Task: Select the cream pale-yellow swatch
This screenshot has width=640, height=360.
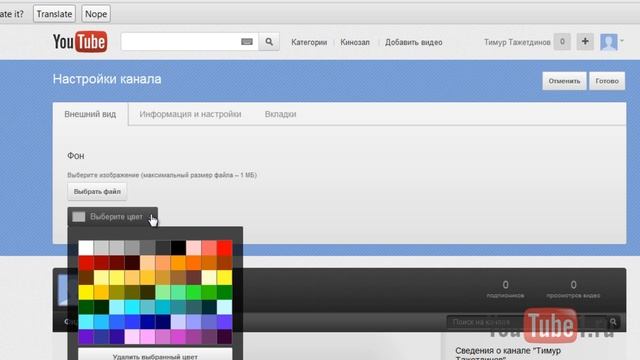Action: click(x=209, y=277)
